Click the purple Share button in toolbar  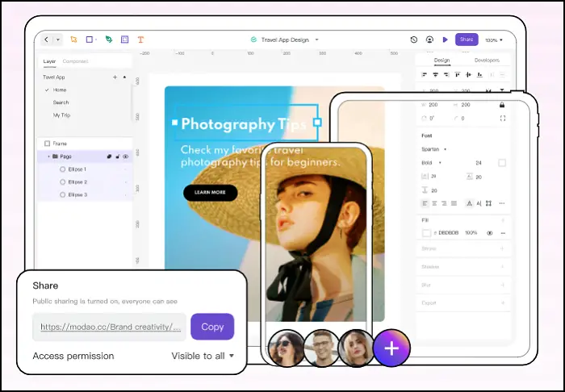point(467,40)
